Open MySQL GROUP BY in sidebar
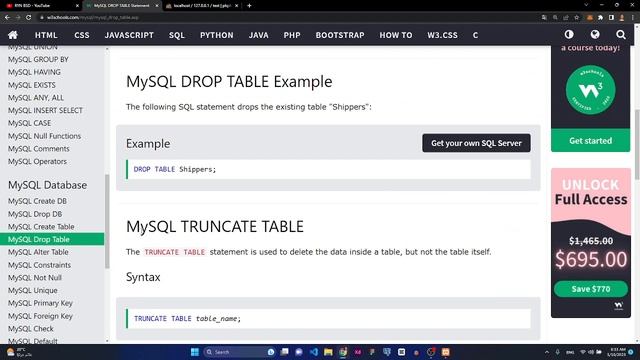This screenshot has height=360, width=640. point(38,59)
